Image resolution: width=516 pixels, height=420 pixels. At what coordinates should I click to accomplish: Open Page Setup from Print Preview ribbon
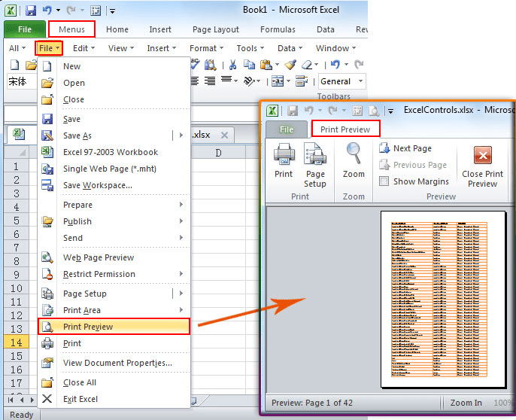pos(315,165)
